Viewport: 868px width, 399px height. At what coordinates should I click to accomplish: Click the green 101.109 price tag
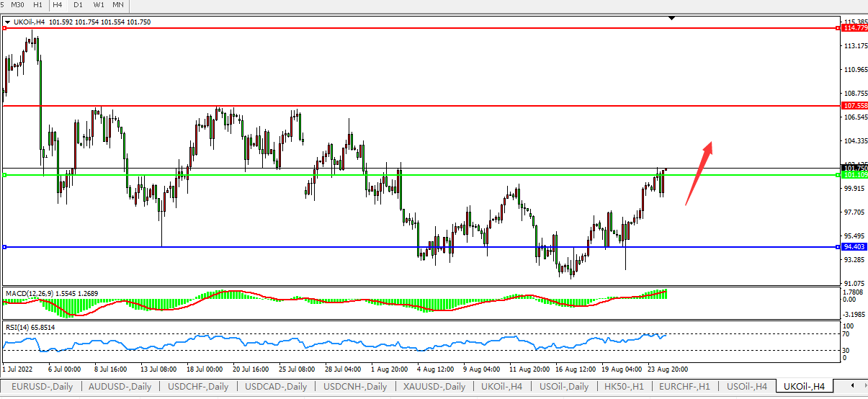click(x=854, y=175)
